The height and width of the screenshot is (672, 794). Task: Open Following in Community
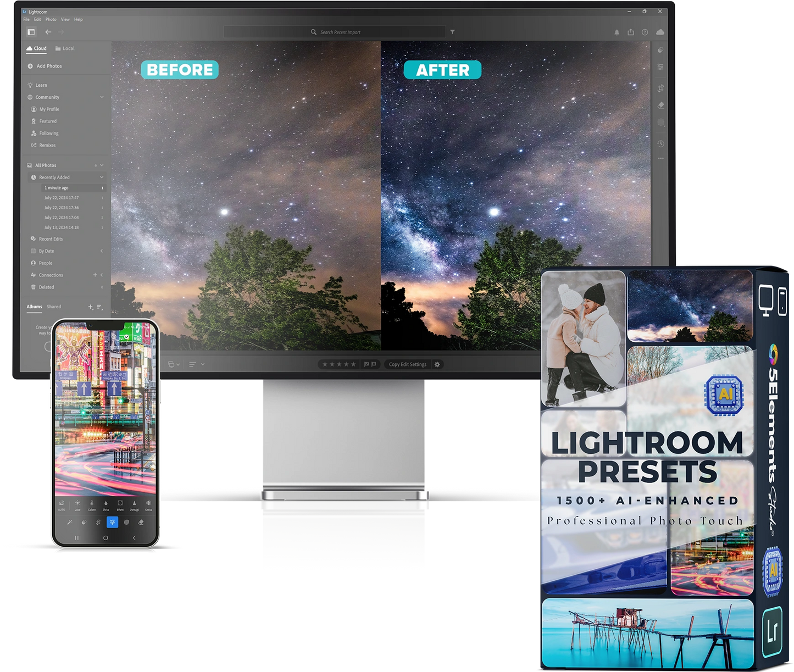click(45, 134)
